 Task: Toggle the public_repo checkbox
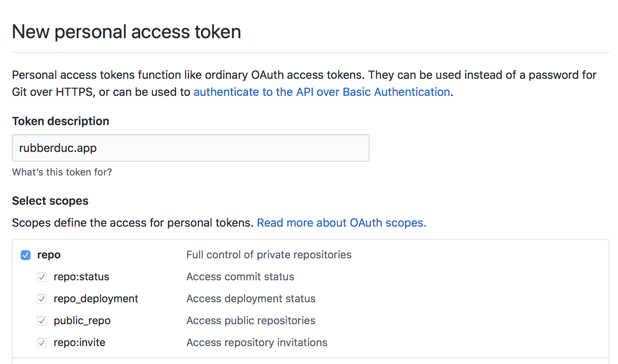42,321
